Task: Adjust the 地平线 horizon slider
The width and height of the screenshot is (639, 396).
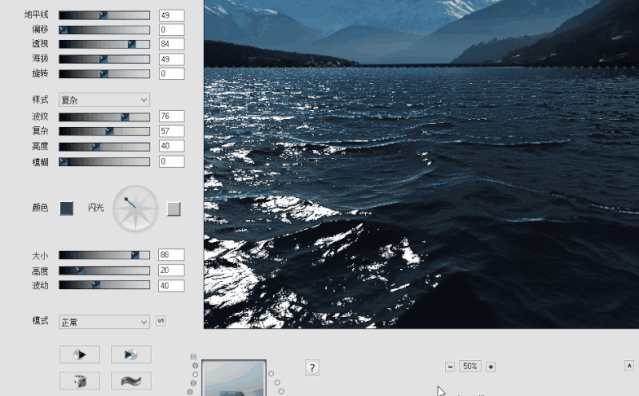Action: point(104,15)
